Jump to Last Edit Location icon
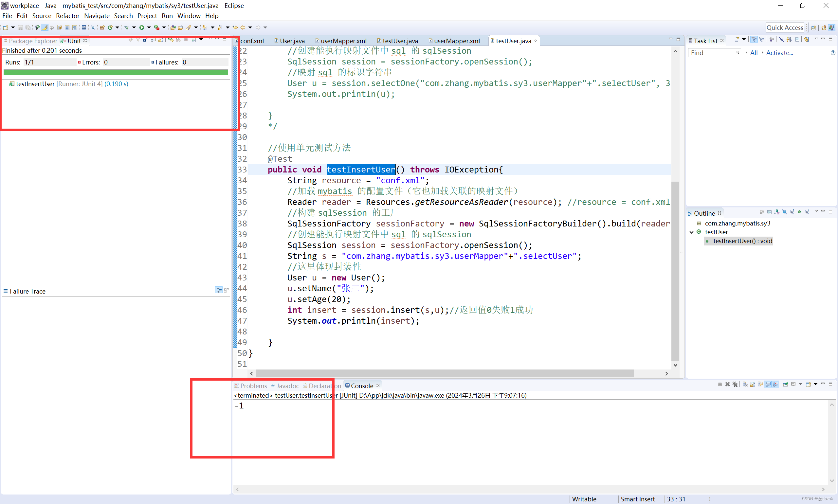Image resolution: width=838 pixels, height=504 pixels. click(235, 27)
